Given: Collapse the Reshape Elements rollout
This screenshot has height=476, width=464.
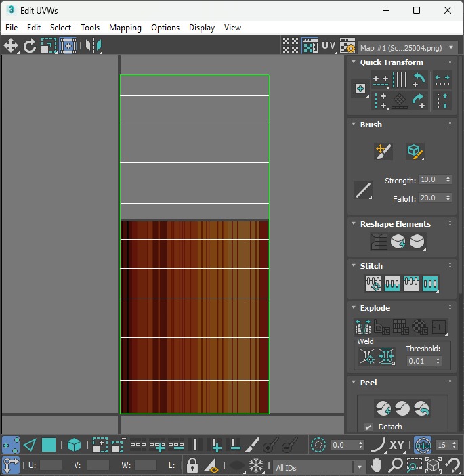Looking at the screenshot, I should (354, 223).
